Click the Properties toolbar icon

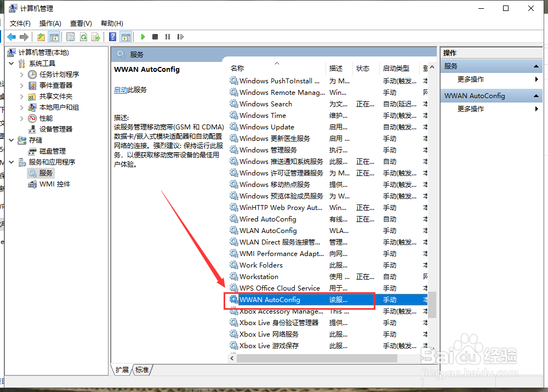click(70, 37)
